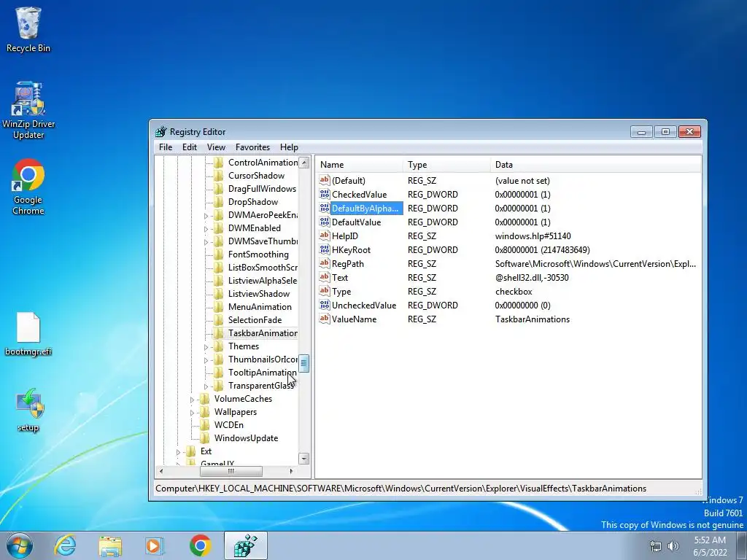Sort values by the Type column
This screenshot has width=747, height=560.
pyautogui.click(x=446, y=165)
